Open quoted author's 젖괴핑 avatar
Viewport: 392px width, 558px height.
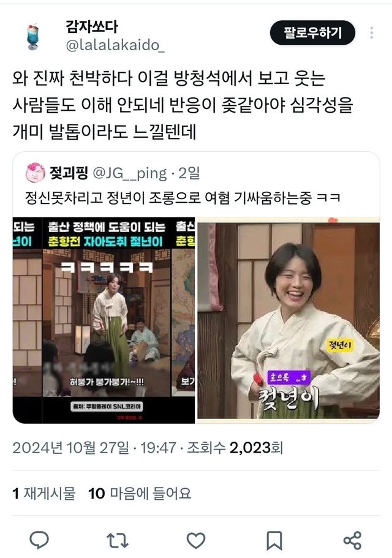pyautogui.click(x=35, y=173)
